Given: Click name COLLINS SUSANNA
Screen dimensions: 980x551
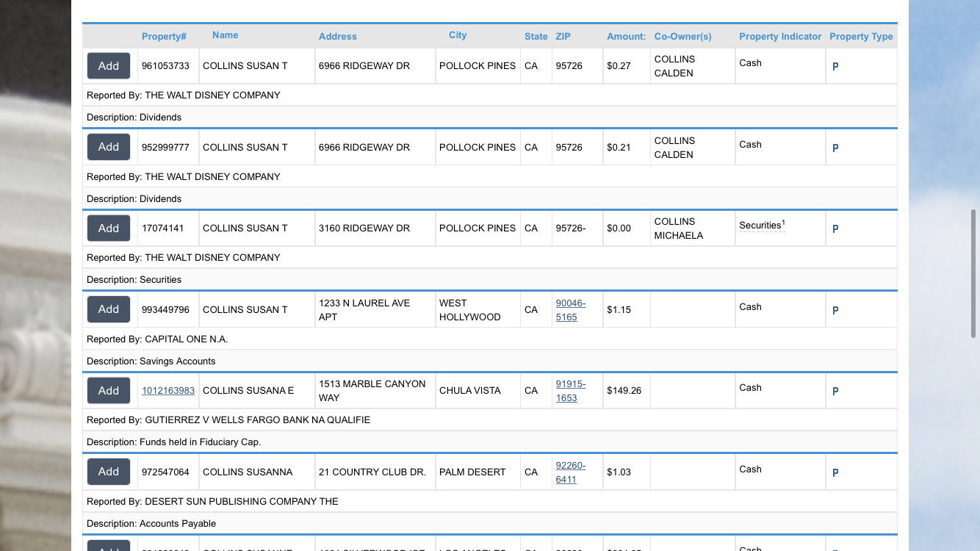Looking at the screenshot, I should click(248, 472).
